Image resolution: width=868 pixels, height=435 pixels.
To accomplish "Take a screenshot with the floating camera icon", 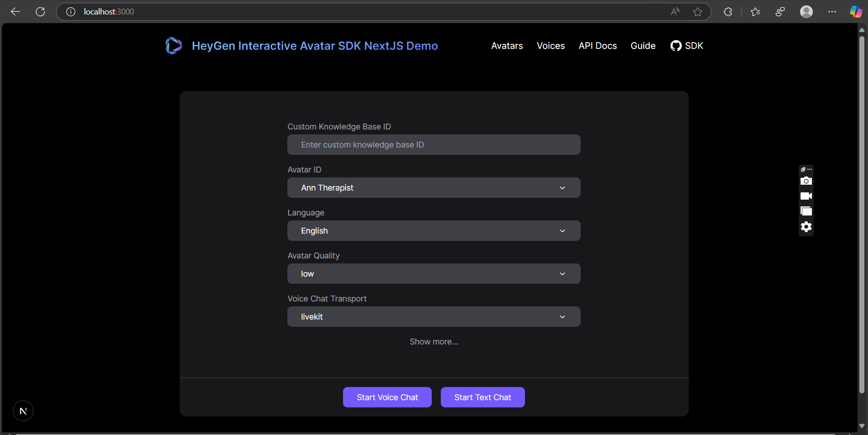I will click(x=806, y=181).
